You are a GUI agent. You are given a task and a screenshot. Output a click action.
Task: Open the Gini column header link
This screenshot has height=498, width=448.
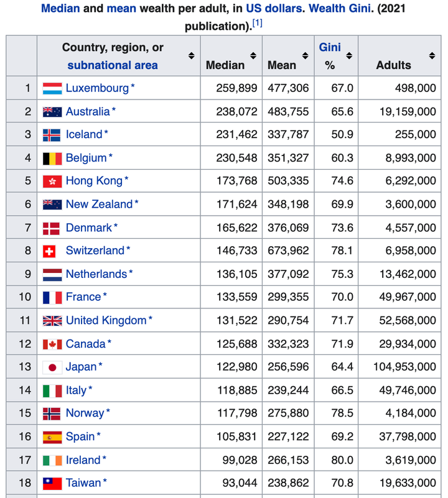tap(330, 47)
